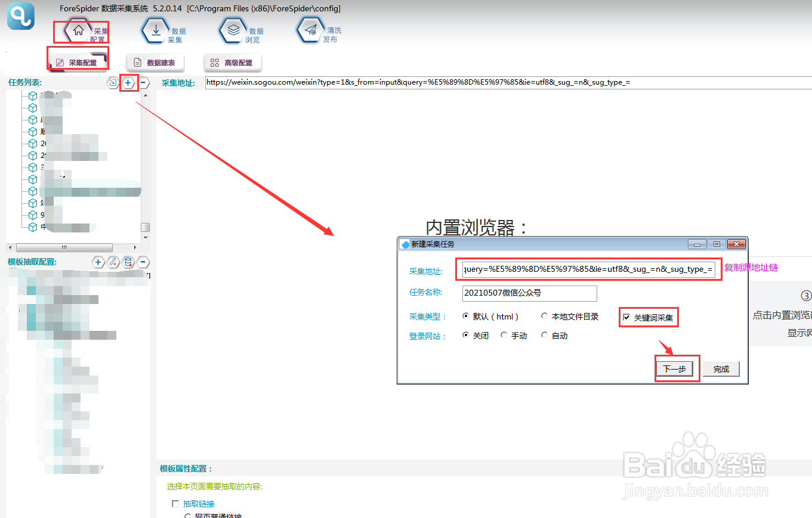Open 数据浏览 from the top toolbar
The width and height of the screenshot is (812, 518).
tap(234, 30)
